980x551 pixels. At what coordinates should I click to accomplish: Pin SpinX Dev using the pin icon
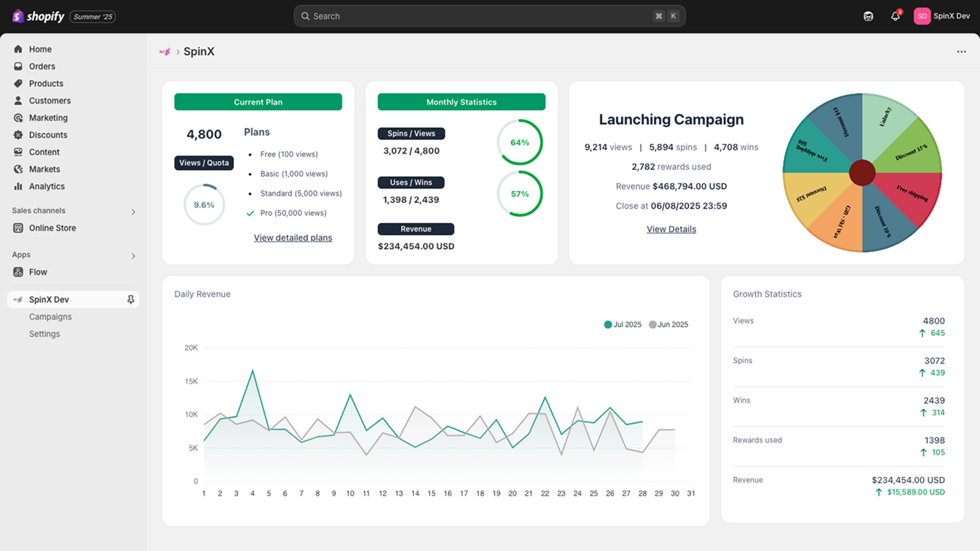[130, 299]
